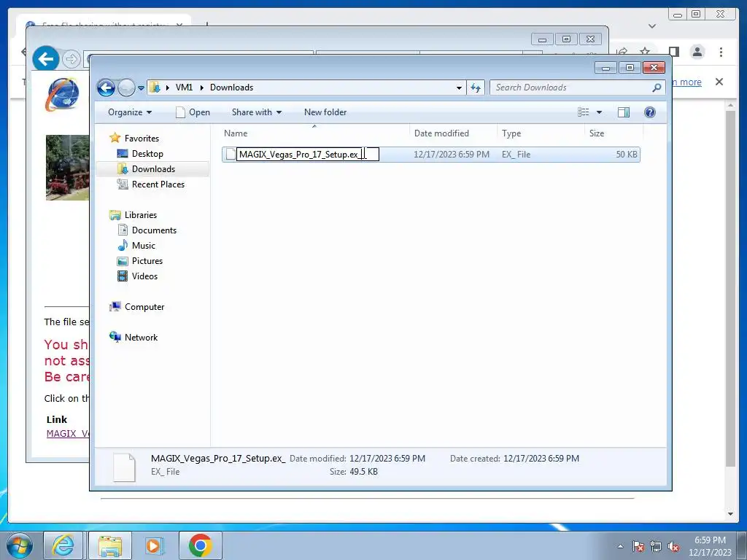Viewport: 747px width, 560px height.
Task: Select Libraries in navigation pane
Action: coord(141,215)
